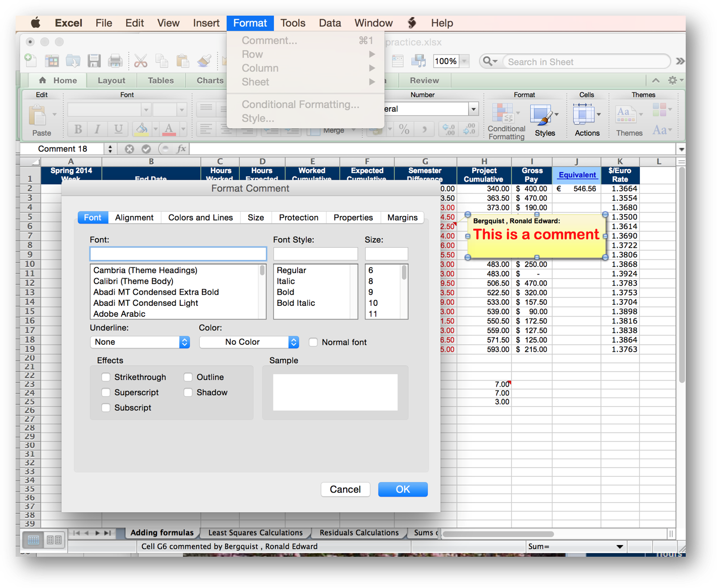
Task: Check the Normal font checkbox
Action: (x=313, y=342)
